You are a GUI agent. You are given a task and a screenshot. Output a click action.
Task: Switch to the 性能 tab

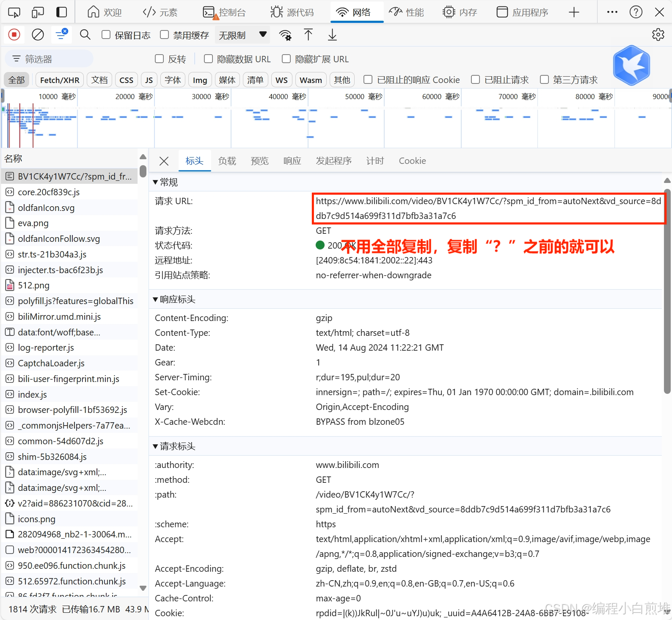tap(406, 12)
